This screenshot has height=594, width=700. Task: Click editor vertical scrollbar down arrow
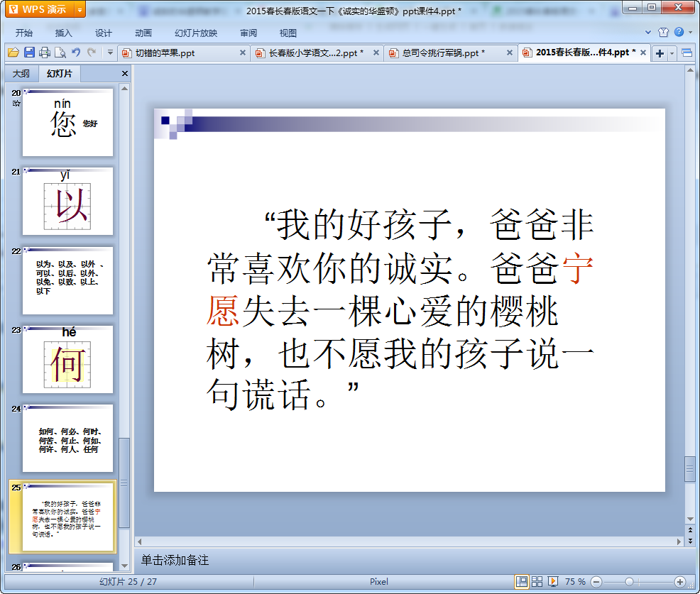690,519
